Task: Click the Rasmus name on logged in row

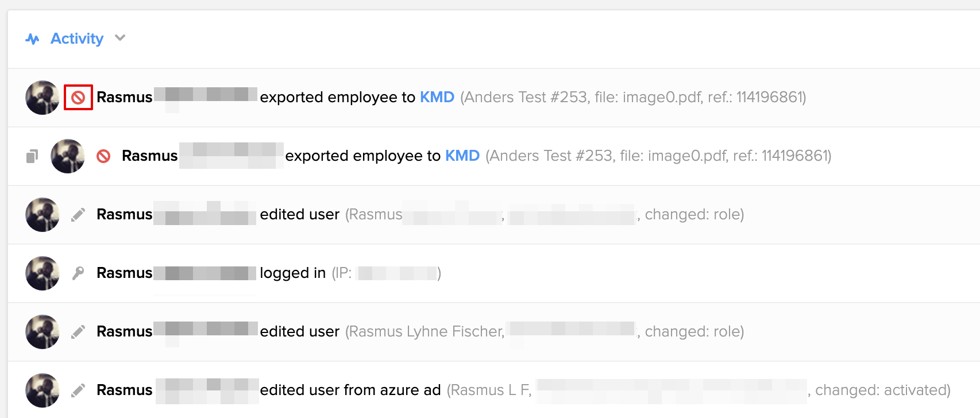Action: click(124, 273)
